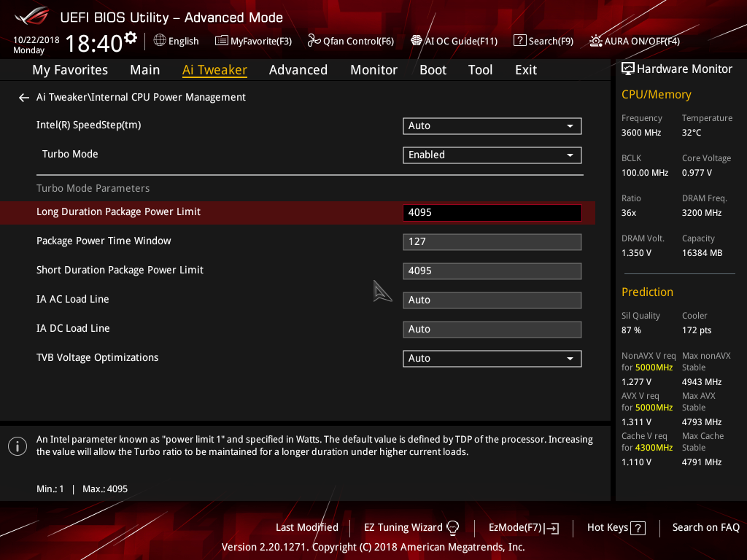747x560 pixels.
Task: Select the IA DC Load Line label
Action: (74, 328)
